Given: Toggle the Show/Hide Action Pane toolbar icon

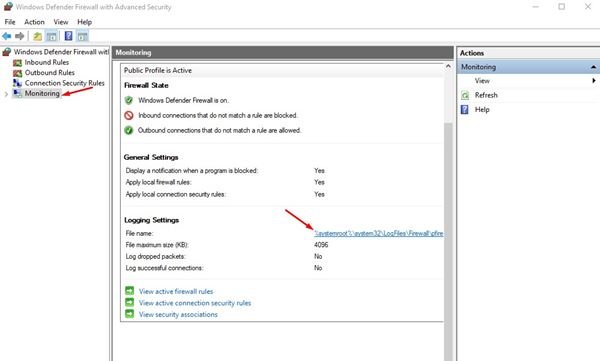Looking at the screenshot, I should (83, 36).
